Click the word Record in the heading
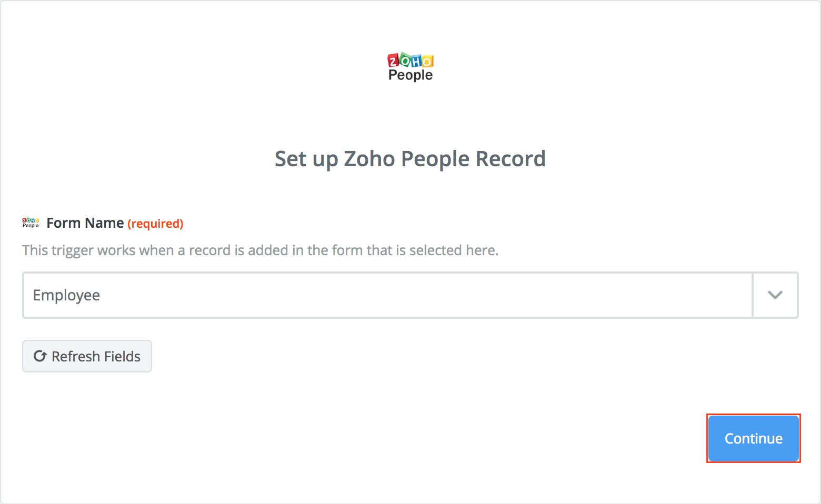This screenshot has width=821, height=504. (x=510, y=159)
